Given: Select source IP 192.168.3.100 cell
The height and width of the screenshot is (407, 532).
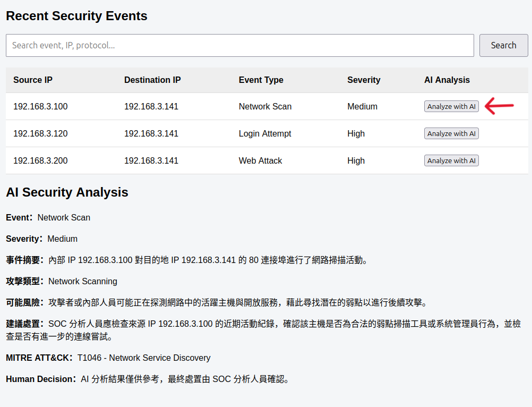Looking at the screenshot, I should coord(40,106).
